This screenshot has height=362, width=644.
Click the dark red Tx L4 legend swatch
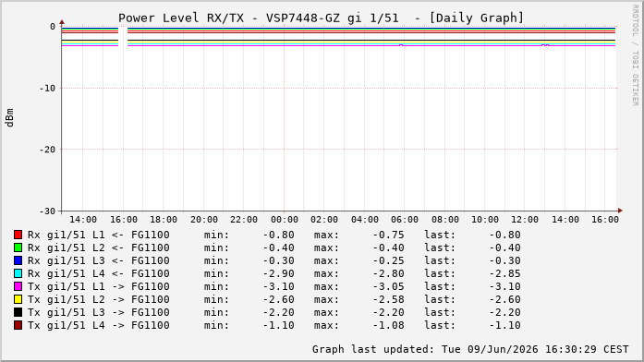18,325
